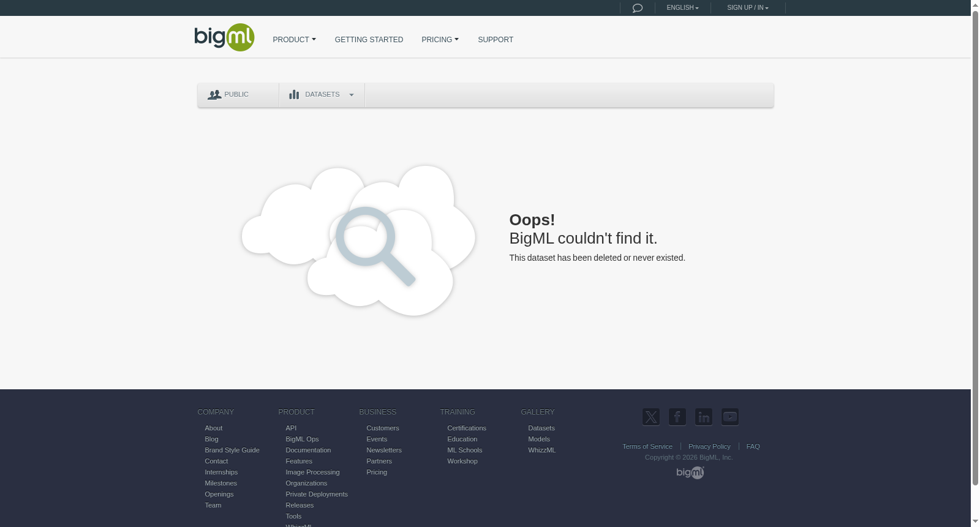Open the Openings link
Viewport: 980px width, 527px height.
pyautogui.click(x=219, y=495)
